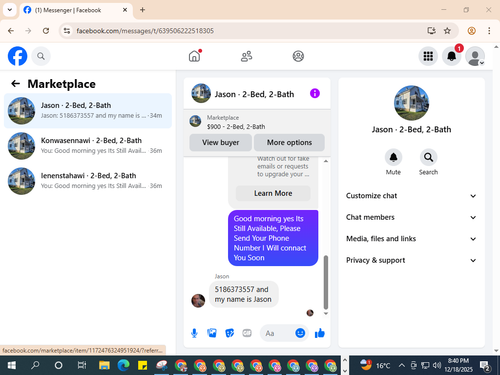Reload the page in the browser
The image size is (500, 375).
pyautogui.click(x=46, y=31)
